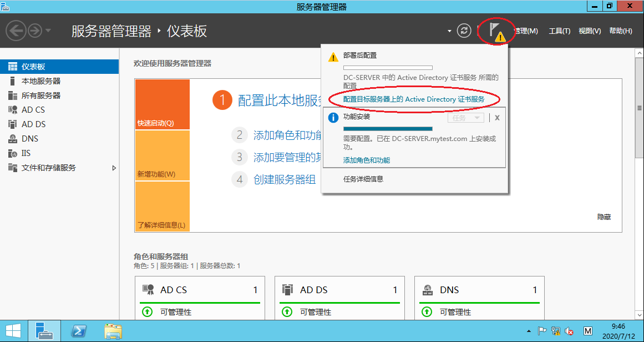Open File Explorer from the taskbar
The image size is (644, 342).
pos(113,330)
